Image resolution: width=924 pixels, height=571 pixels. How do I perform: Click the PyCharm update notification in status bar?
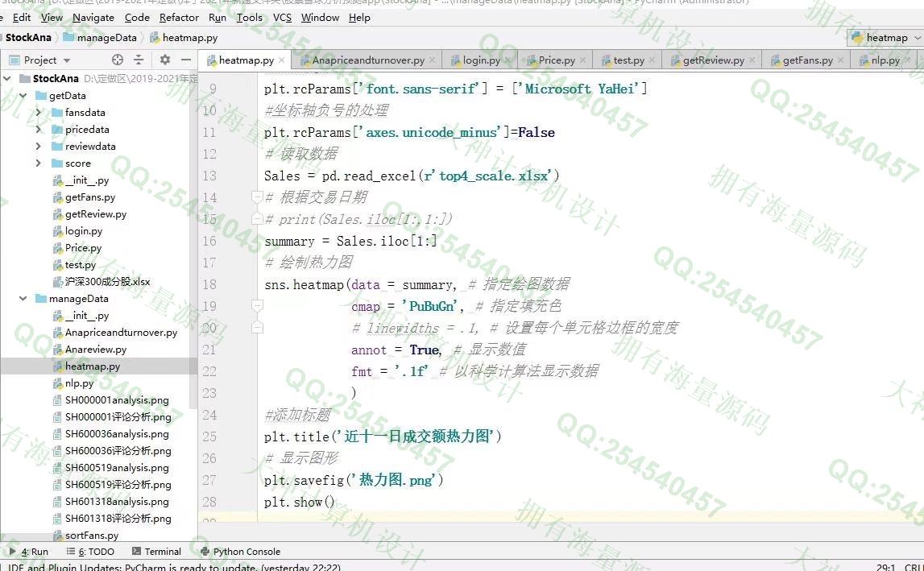[x=174, y=567]
